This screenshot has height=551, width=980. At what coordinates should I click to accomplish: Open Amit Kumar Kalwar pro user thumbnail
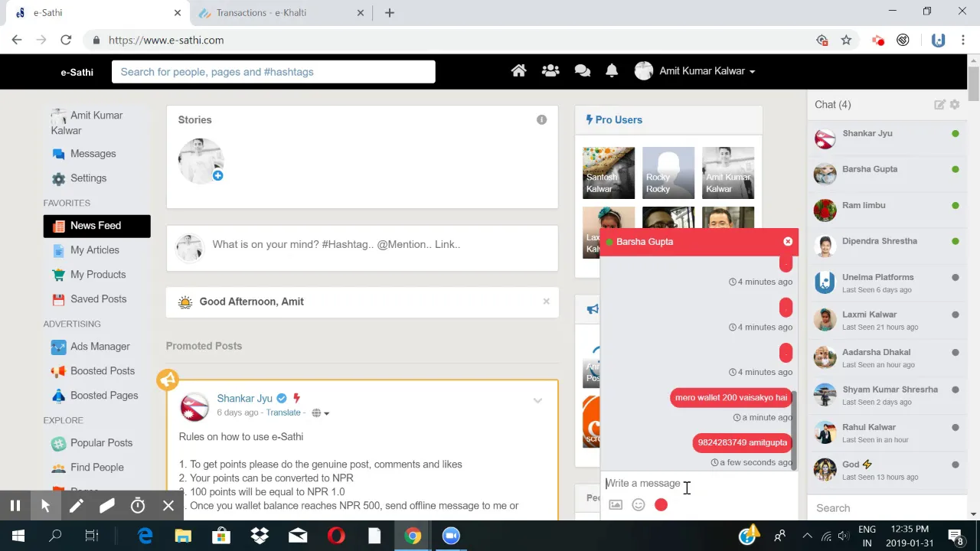tap(728, 173)
